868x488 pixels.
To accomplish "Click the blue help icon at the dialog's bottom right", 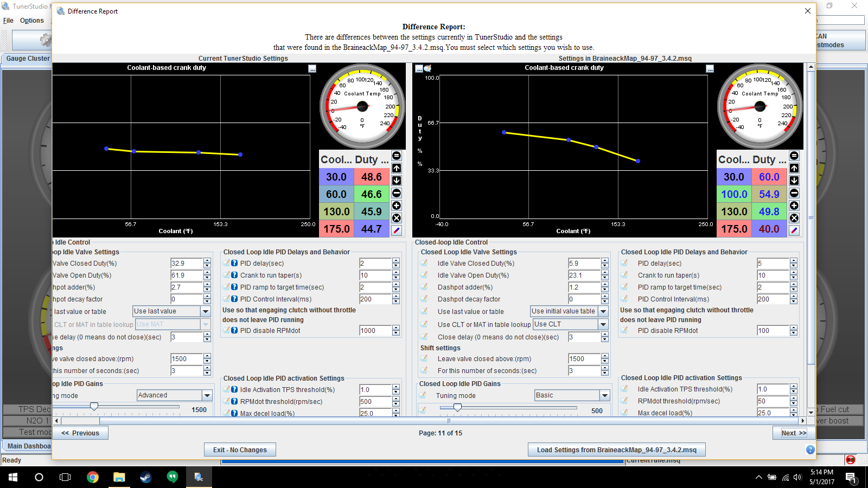I will (810, 450).
